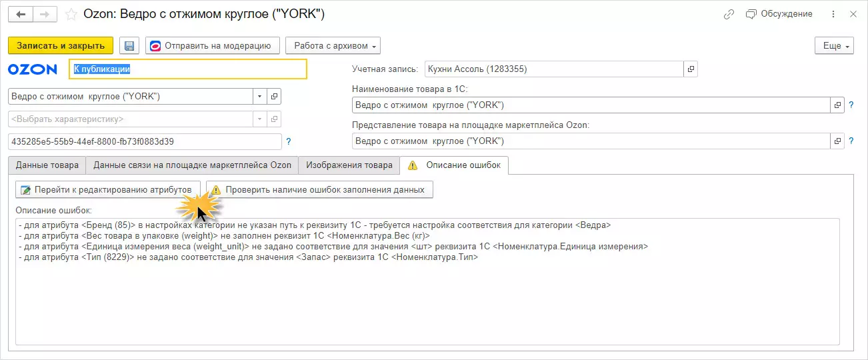Click Проверить наличие ошибок заполнения данных
Viewport: 868px width, 360px height.
(x=319, y=189)
